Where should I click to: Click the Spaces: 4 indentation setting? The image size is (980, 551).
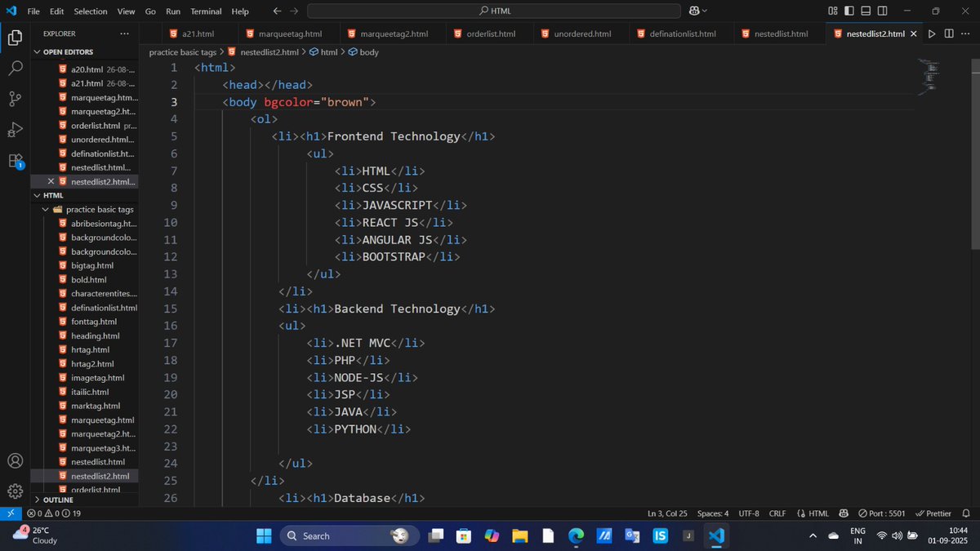tap(713, 513)
